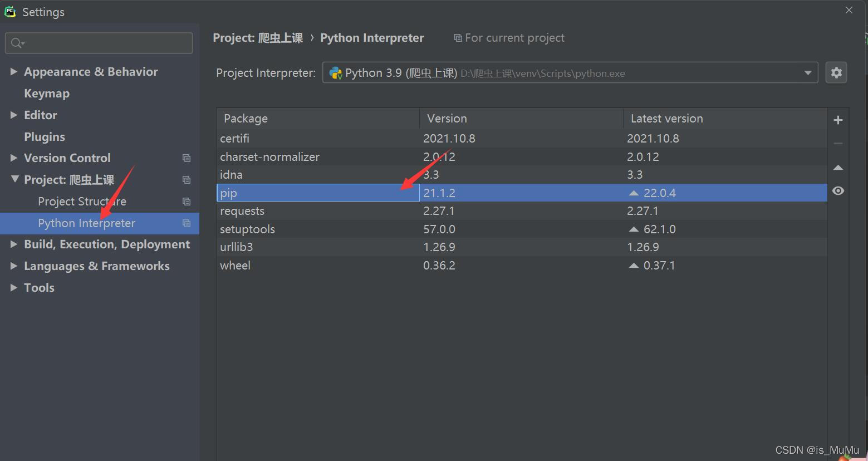Click the For current project text
Screen dimensions: 868x461
click(x=514, y=38)
